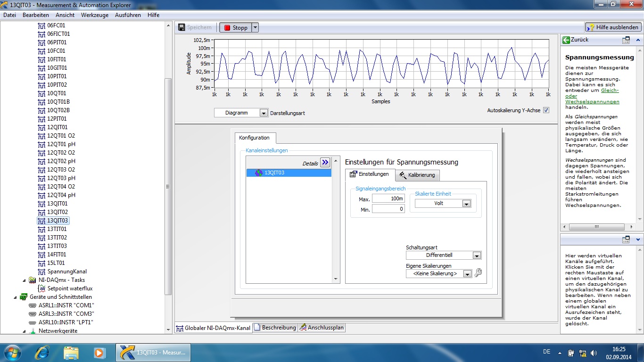Switch to the Anschlussplan tab
Image resolution: width=644 pixels, height=362 pixels.
322,328
